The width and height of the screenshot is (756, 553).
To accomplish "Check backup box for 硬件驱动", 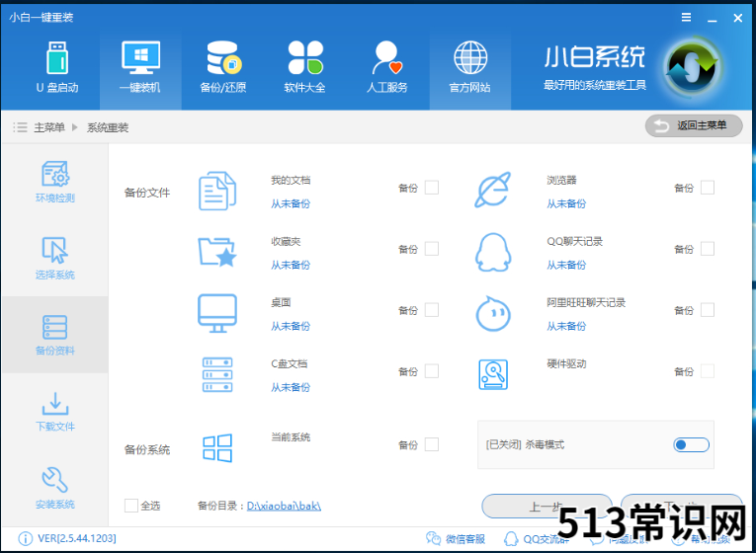I will pos(708,371).
